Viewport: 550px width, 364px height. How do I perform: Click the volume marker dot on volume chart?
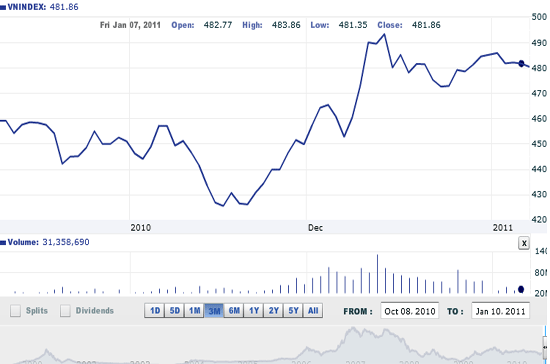point(521,289)
